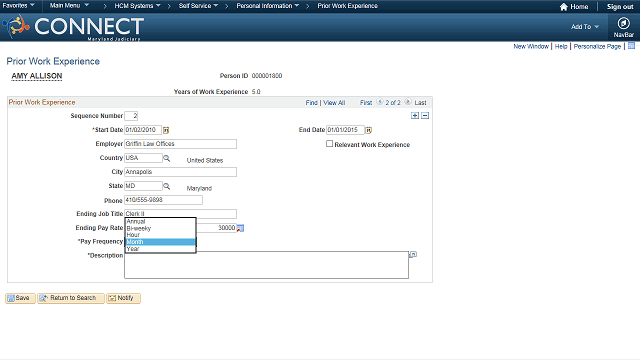
Task: Open calculator icon beside Ending Pay Rate
Action: [240, 228]
